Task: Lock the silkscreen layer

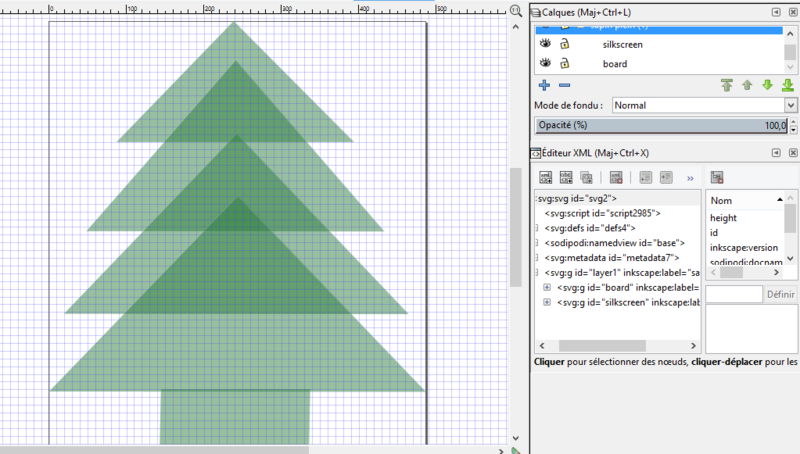Action: click(564, 45)
